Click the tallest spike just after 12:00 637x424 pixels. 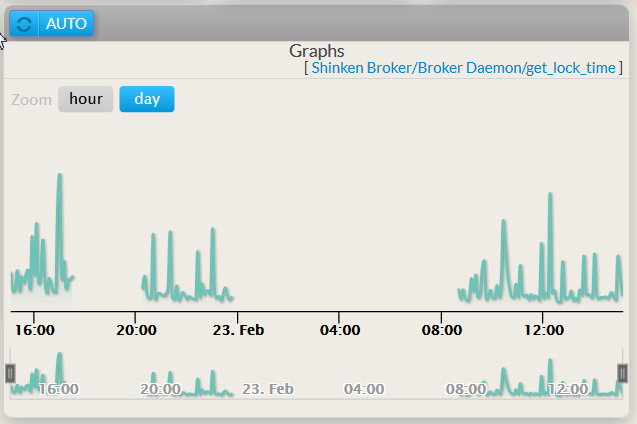[550, 196]
